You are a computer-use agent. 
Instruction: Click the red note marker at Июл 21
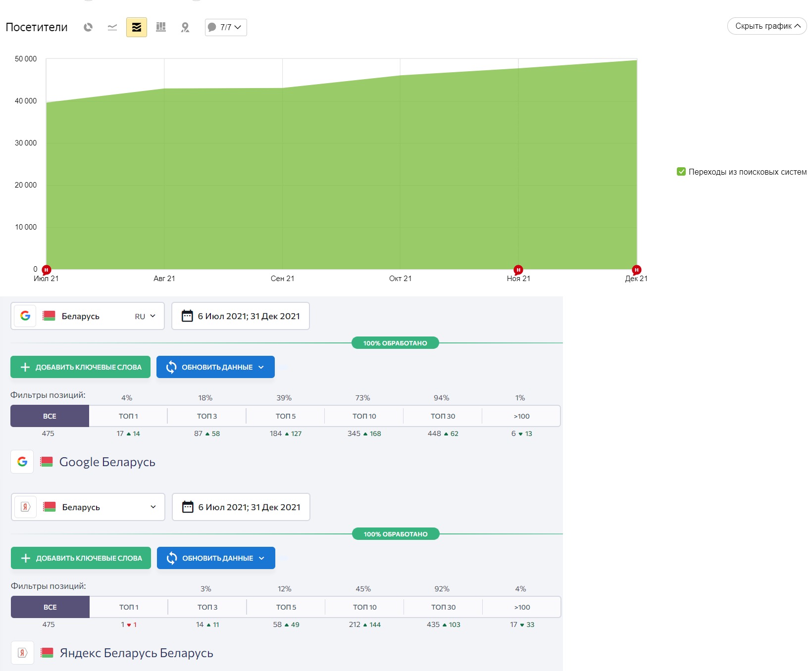coord(47,270)
